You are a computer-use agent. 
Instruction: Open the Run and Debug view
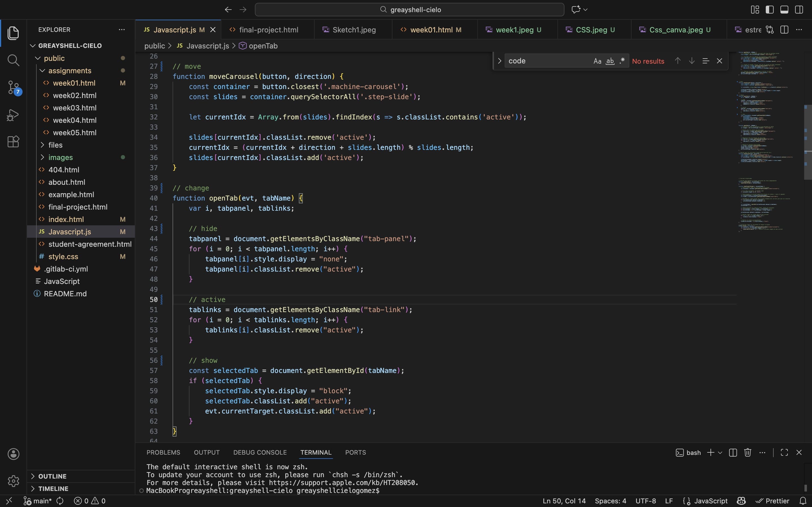[13, 115]
